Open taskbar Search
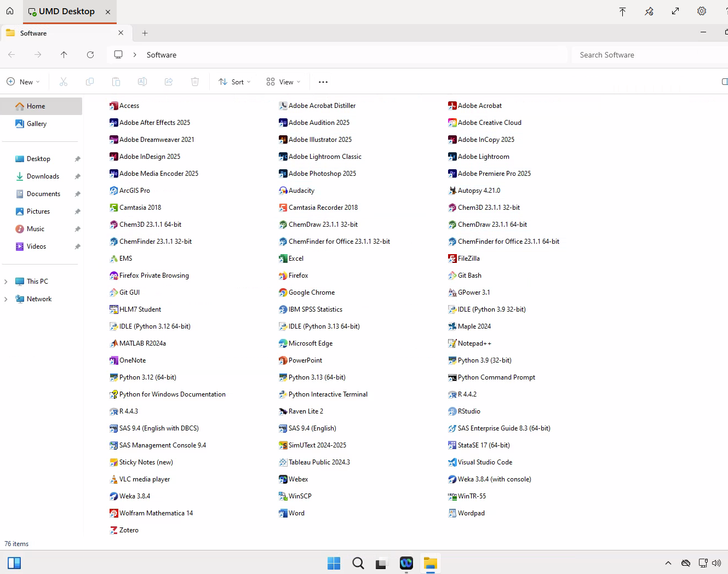This screenshot has height=574, width=728. (x=358, y=563)
